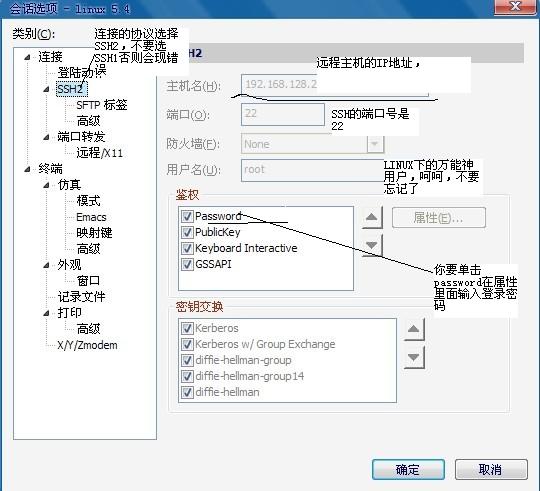Image resolution: width=540 pixels, height=491 pixels.
Task: Close the 会话选项 dialog window
Action: [x=516, y=7]
